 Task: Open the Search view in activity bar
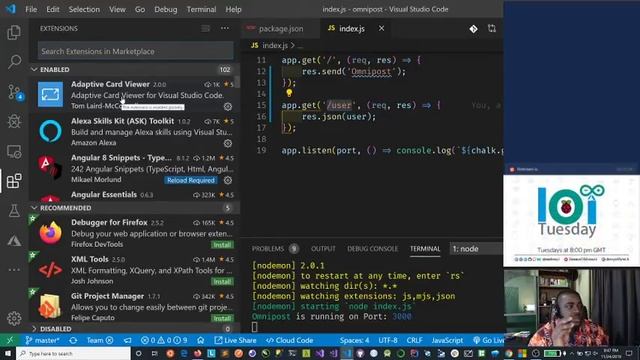[x=14, y=62]
